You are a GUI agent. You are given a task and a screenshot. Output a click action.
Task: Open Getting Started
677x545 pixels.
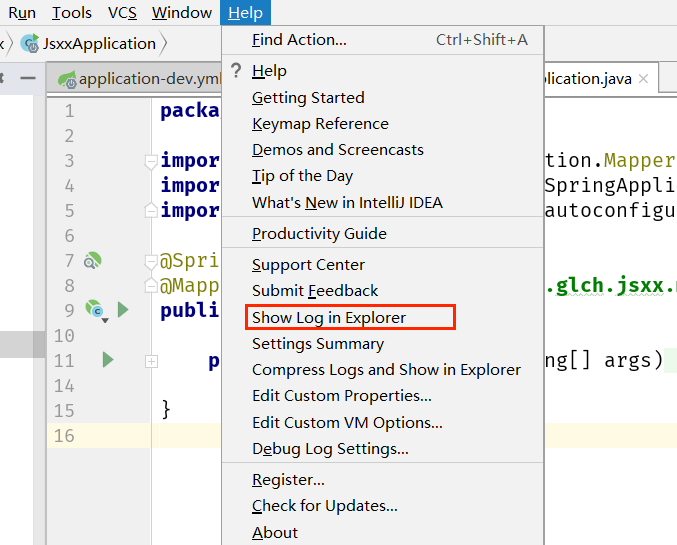coord(383,98)
